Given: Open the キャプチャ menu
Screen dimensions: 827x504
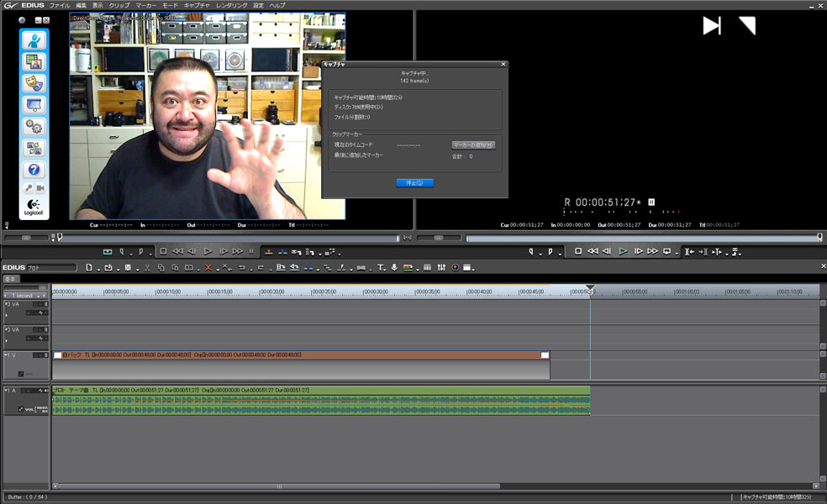Looking at the screenshot, I should click(x=197, y=5).
